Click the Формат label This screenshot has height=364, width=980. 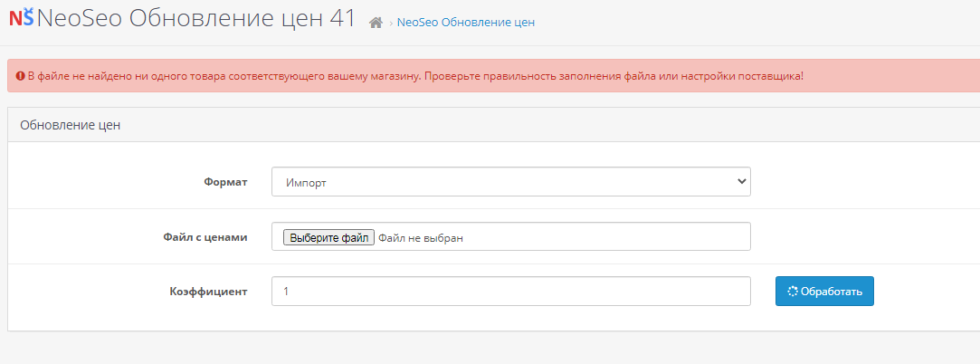click(225, 182)
